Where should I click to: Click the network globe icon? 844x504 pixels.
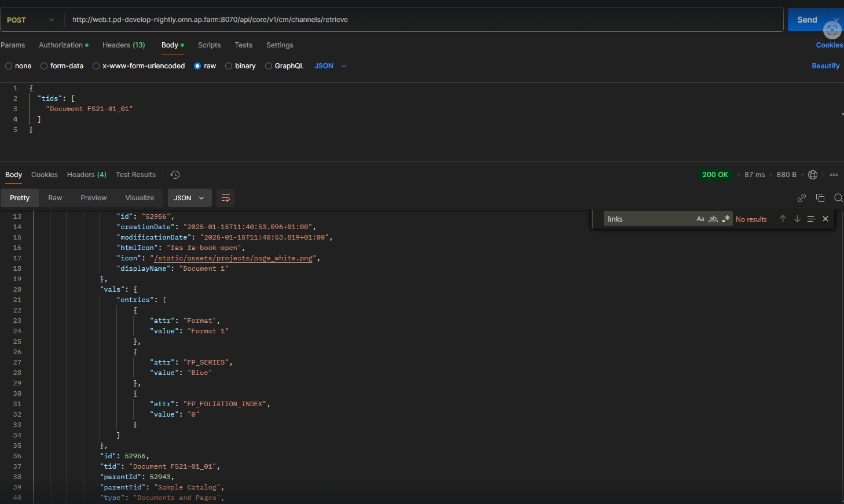(813, 175)
